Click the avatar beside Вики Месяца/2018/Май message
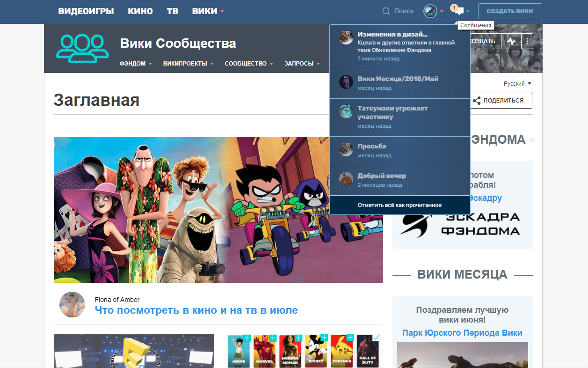Viewport: 588px width, 368px height. pos(346,82)
